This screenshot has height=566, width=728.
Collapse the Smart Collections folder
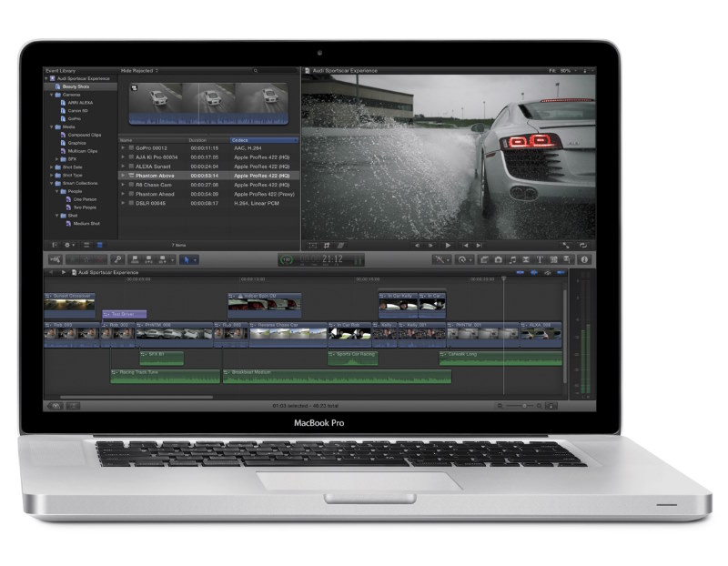(x=52, y=184)
